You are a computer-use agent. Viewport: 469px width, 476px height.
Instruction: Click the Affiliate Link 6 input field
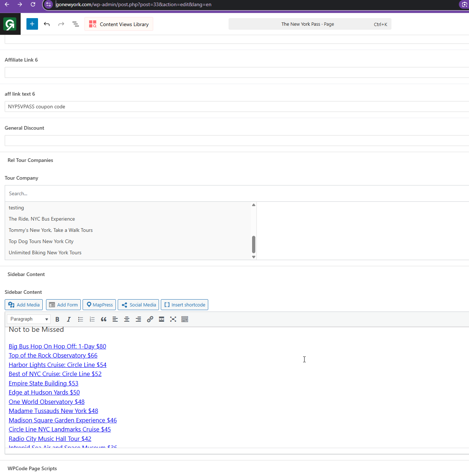[x=237, y=72]
